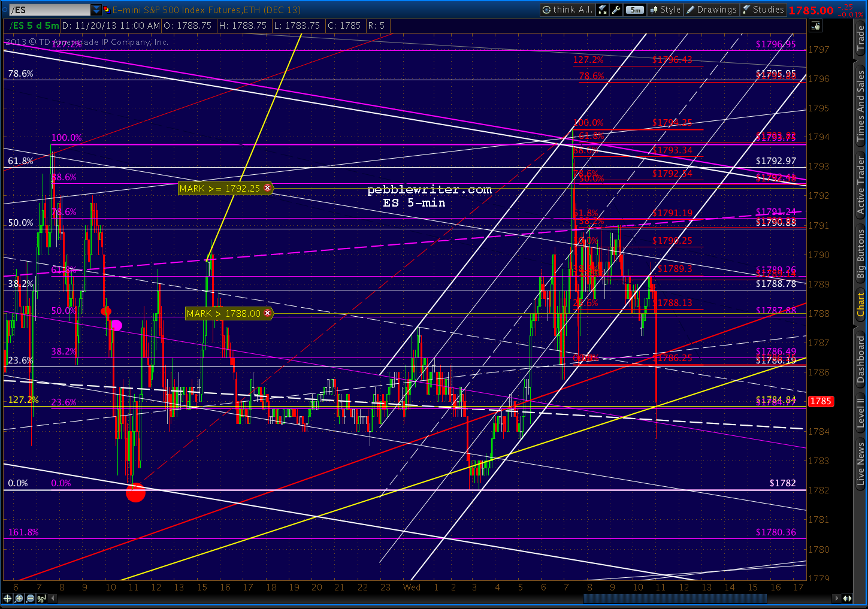Screen dimensions: 868x609
Task: Click the chart appearance icon beside think A.I.
Action: point(601,9)
